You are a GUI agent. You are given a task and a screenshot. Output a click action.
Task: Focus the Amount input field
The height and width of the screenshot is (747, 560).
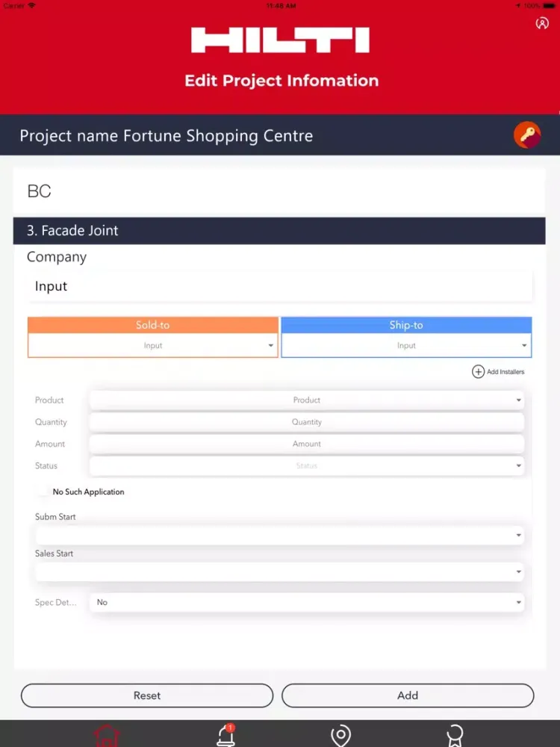307,444
